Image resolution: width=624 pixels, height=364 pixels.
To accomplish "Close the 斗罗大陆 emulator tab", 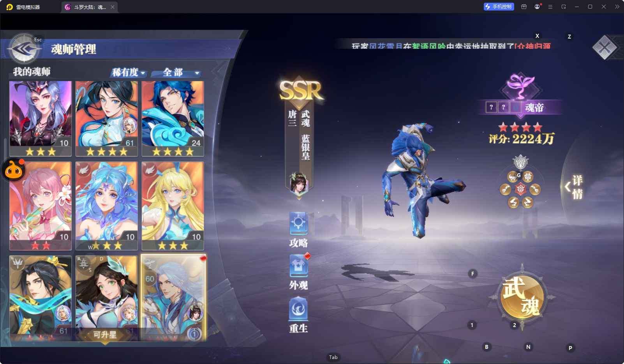I will [113, 7].
